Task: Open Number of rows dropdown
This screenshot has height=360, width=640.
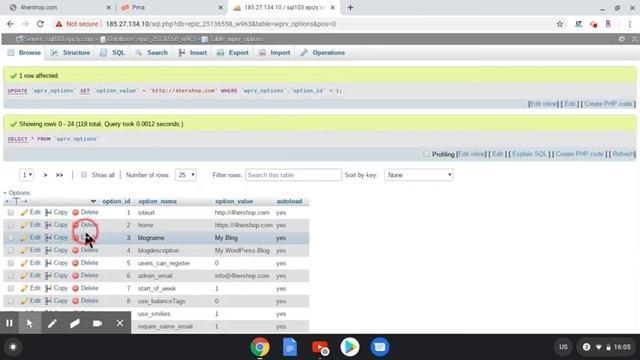Action: 186,175
